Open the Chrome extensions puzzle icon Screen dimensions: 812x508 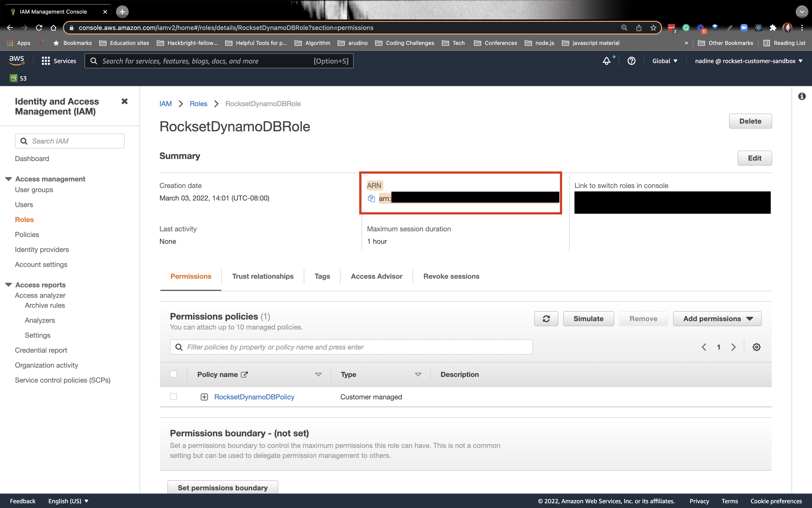(773, 27)
